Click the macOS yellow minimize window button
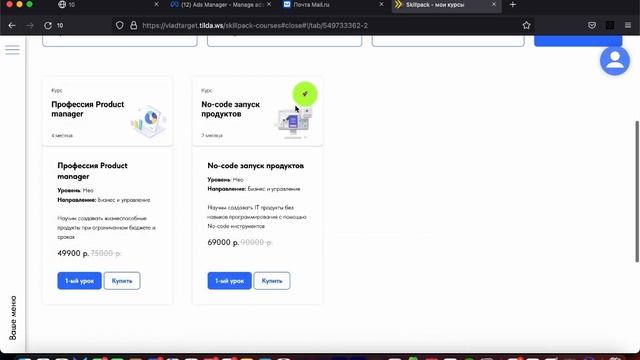 click(x=19, y=4)
